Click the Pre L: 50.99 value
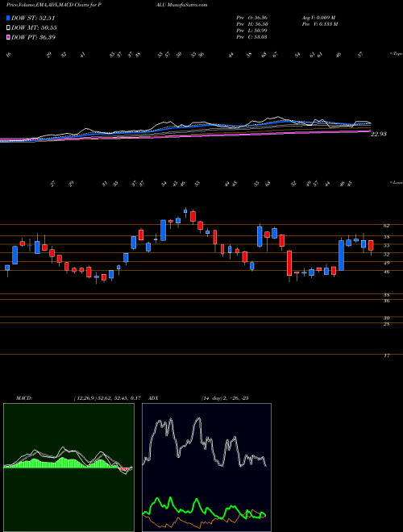The height and width of the screenshot is (532, 403). [252, 31]
